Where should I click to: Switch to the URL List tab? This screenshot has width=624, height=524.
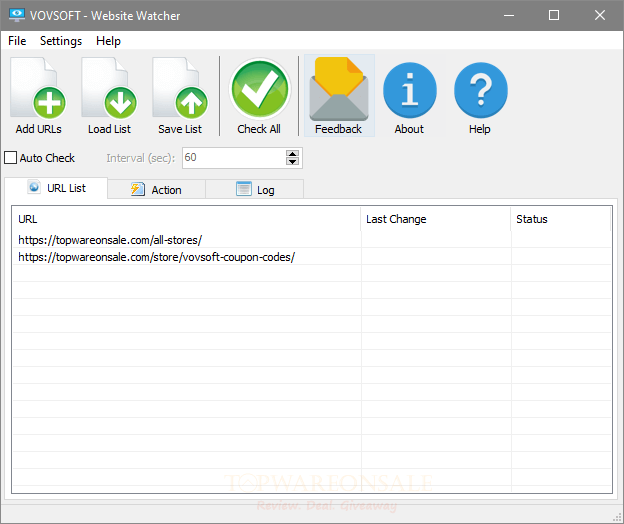point(56,188)
